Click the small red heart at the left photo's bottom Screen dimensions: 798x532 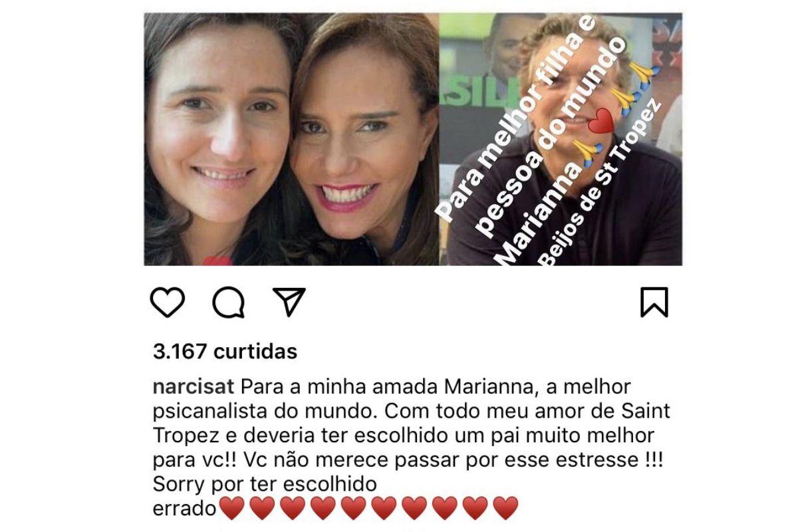(217, 261)
